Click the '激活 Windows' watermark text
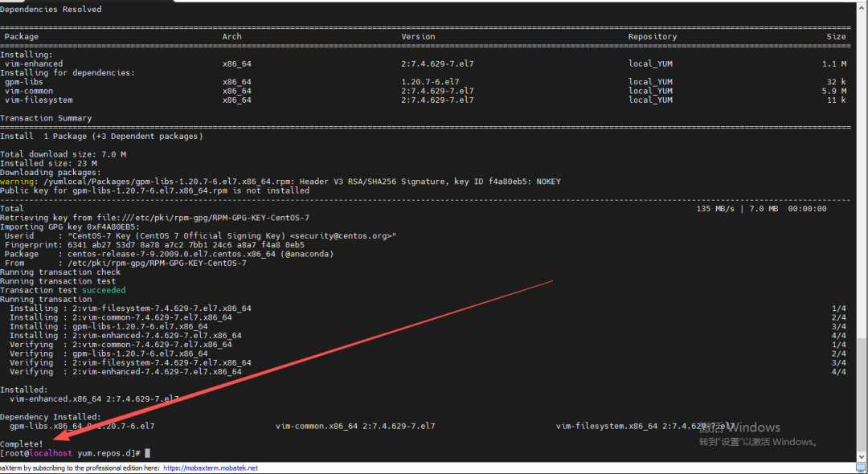This screenshot has width=868, height=474. 739,427
